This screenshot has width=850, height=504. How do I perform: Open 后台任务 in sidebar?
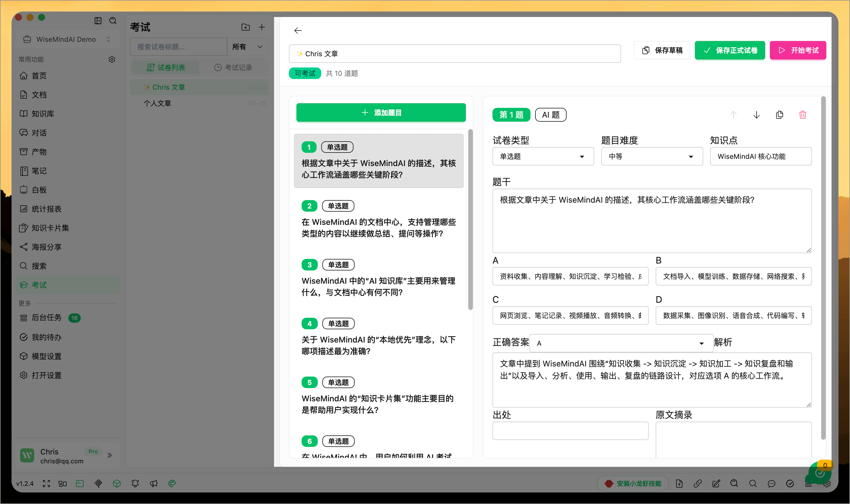(67, 317)
